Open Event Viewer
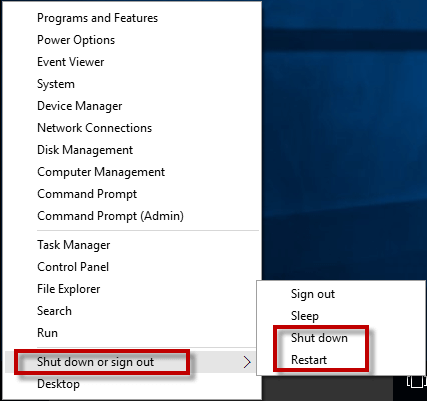Screen dimensions: 427x401 pos(71,62)
